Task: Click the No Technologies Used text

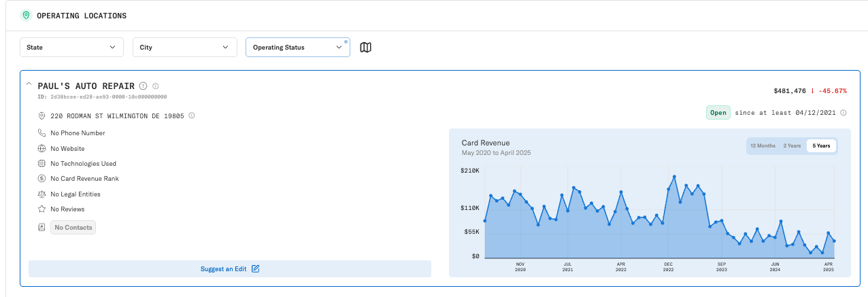Action: (84, 164)
